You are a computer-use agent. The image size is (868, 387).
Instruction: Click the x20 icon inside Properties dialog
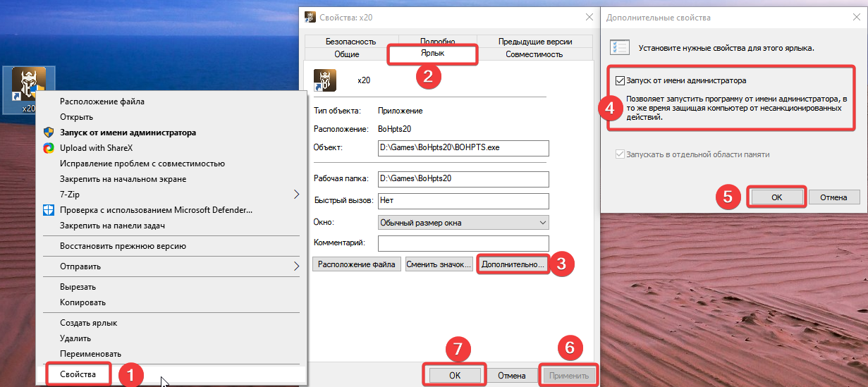coord(324,80)
